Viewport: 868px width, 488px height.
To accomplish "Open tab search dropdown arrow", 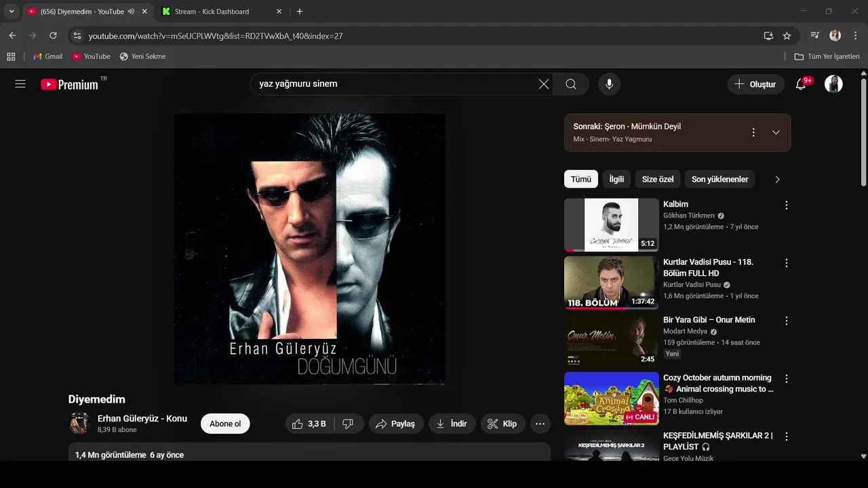I will 12,12.
